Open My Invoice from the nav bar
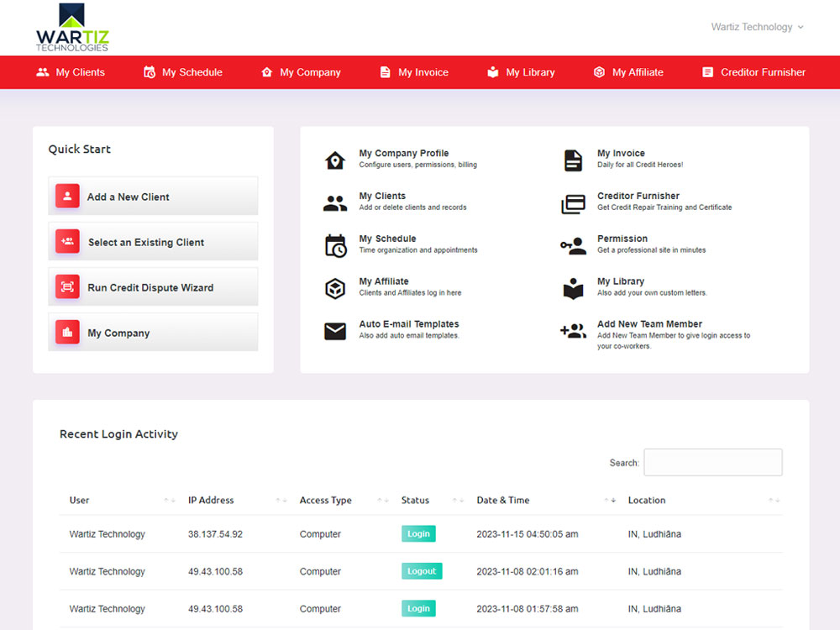 click(413, 72)
